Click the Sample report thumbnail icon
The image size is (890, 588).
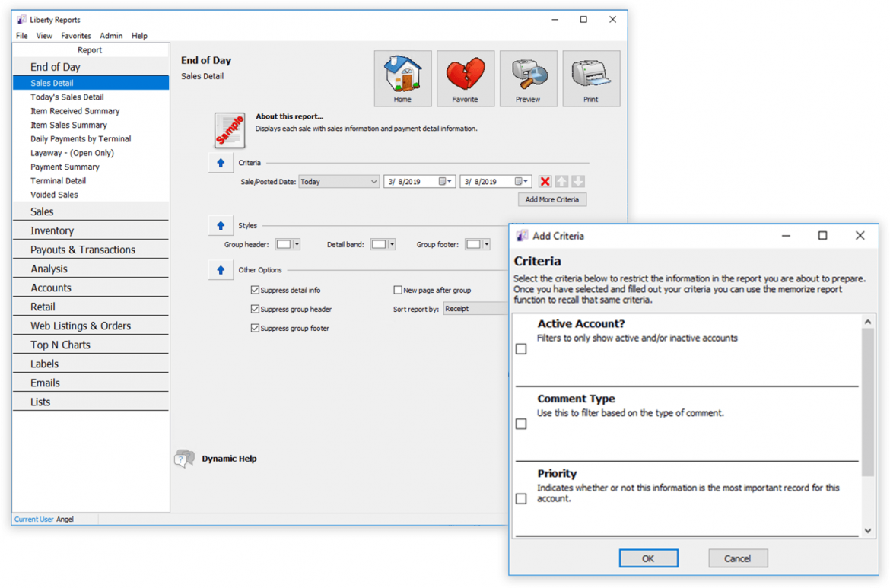point(230,130)
